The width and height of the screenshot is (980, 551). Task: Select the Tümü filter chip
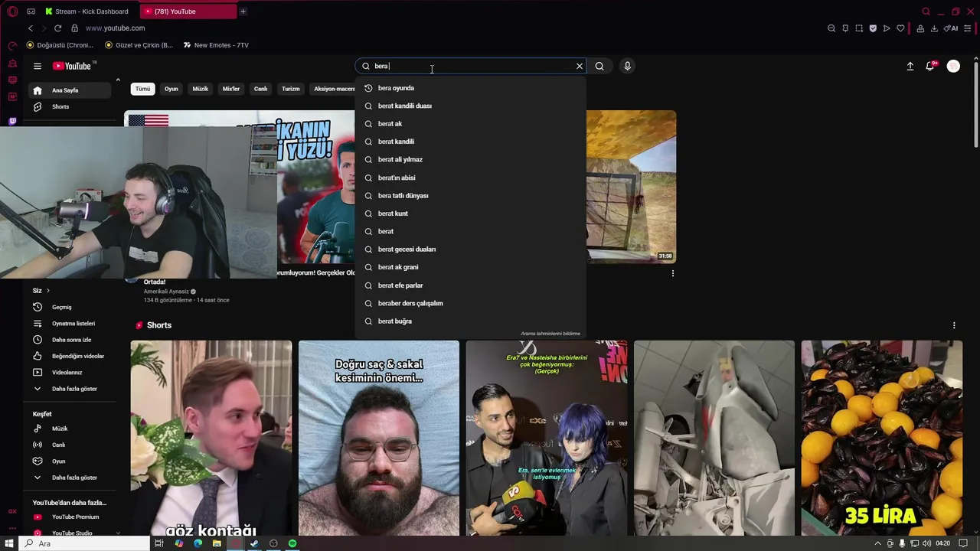pyautogui.click(x=143, y=89)
